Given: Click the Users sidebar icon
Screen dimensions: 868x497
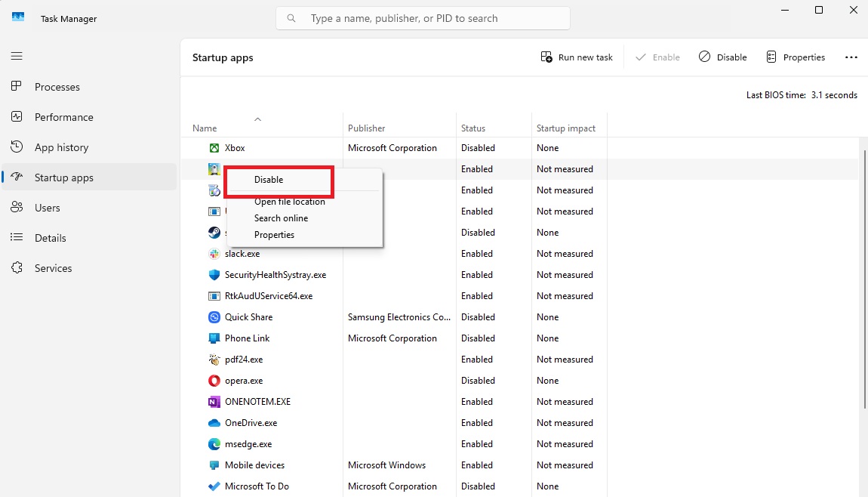Looking at the screenshot, I should (x=17, y=207).
